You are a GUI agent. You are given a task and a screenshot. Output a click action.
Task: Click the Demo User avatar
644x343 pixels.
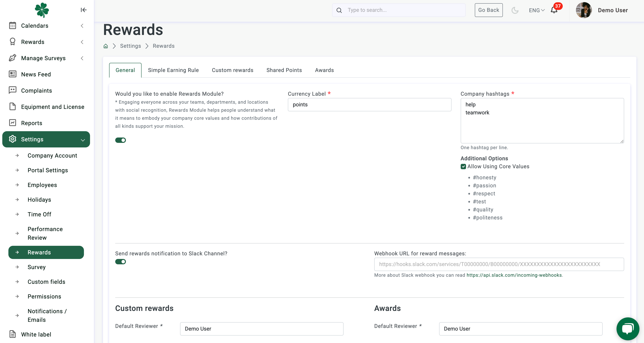tap(584, 10)
